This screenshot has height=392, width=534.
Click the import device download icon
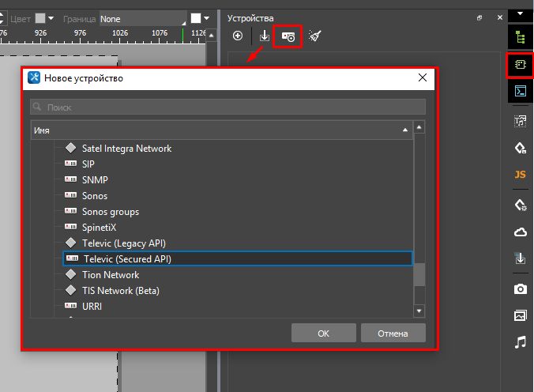264,36
